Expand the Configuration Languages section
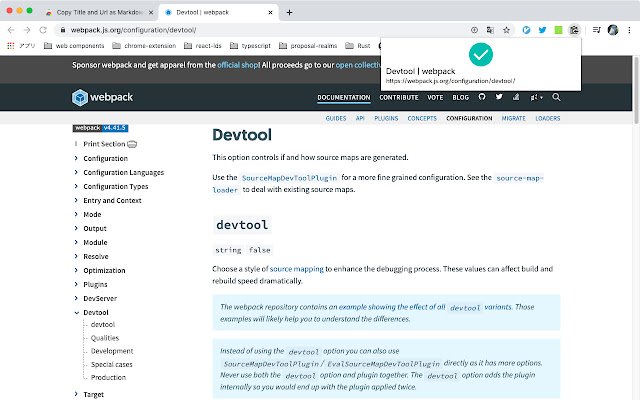 pos(76,172)
